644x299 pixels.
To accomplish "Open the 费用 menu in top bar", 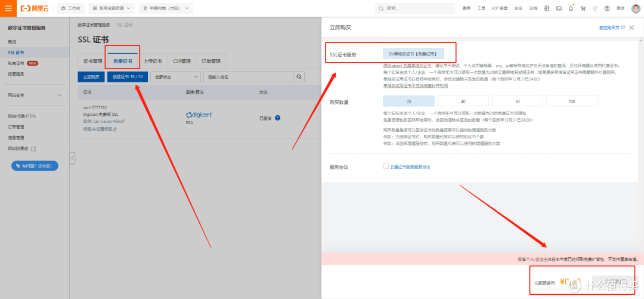I will pos(466,8).
